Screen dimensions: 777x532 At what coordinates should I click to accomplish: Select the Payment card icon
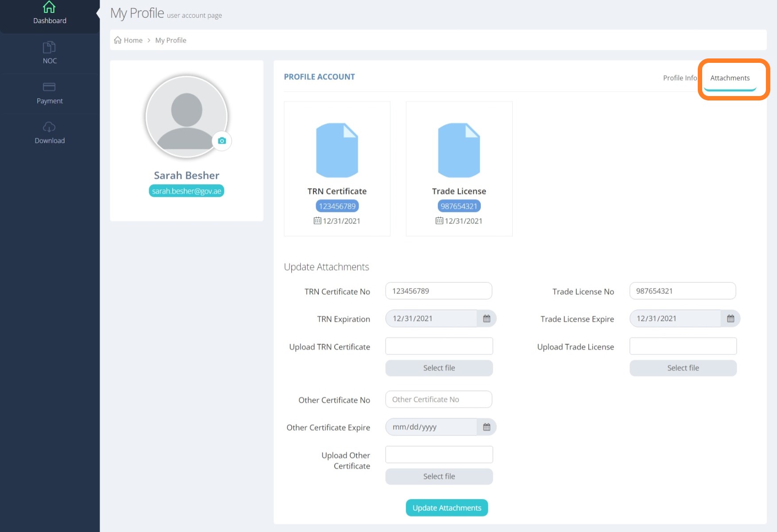[x=49, y=87]
